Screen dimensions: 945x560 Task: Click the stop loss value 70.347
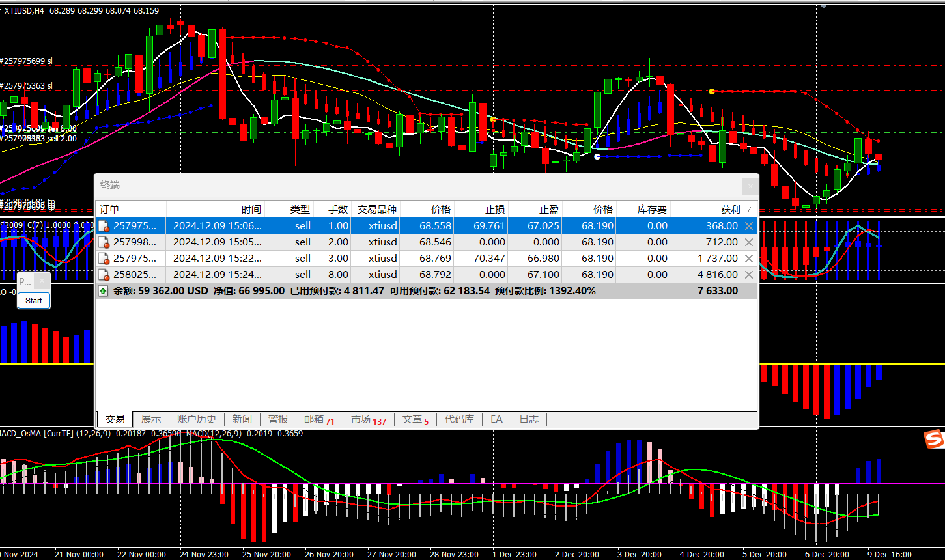(489, 259)
